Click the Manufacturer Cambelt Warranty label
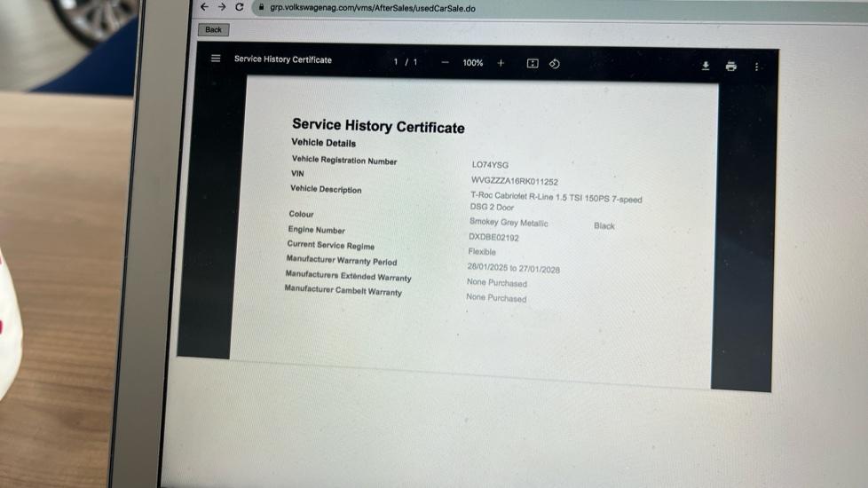Image resolution: width=868 pixels, height=488 pixels. [343, 290]
